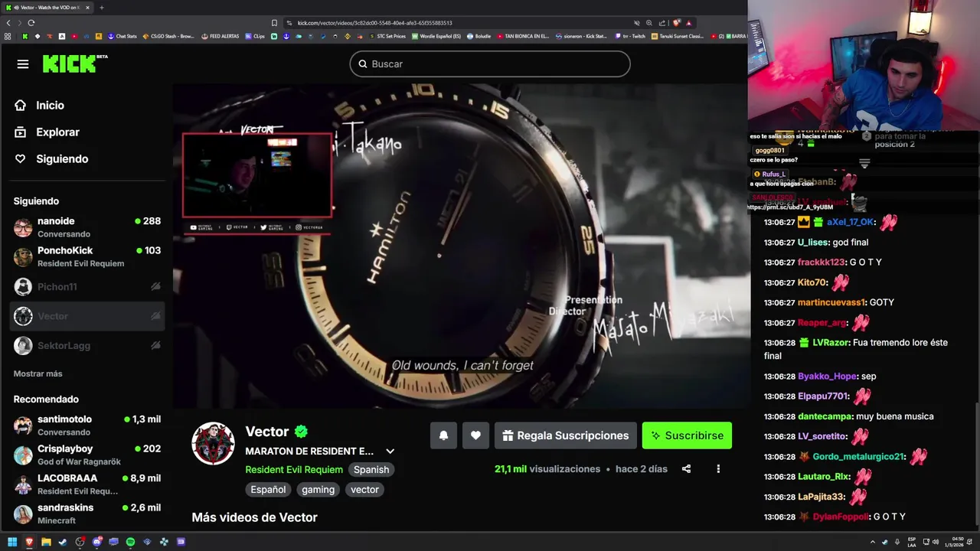Follow channel with the heart button
Image resolution: width=980 pixels, height=551 pixels.
[x=475, y=435]
